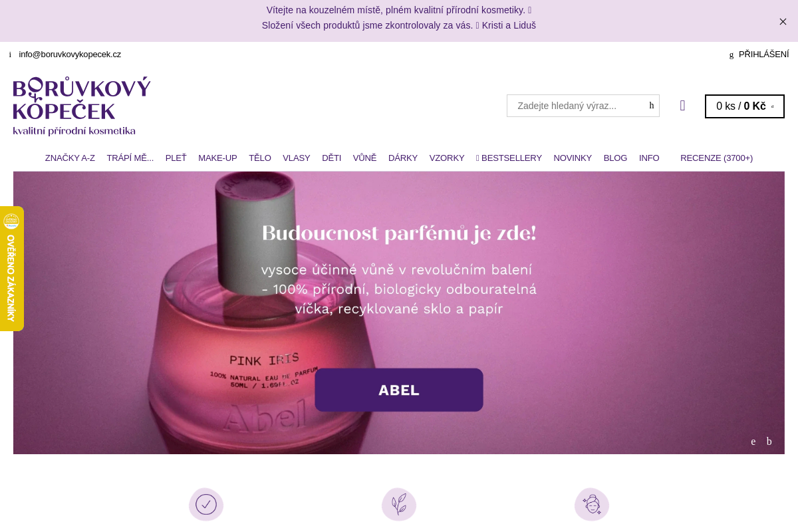798x532 pixels.
Task: Open the Ověřeno zákazníky badge
Action: [x=11, y=269]
